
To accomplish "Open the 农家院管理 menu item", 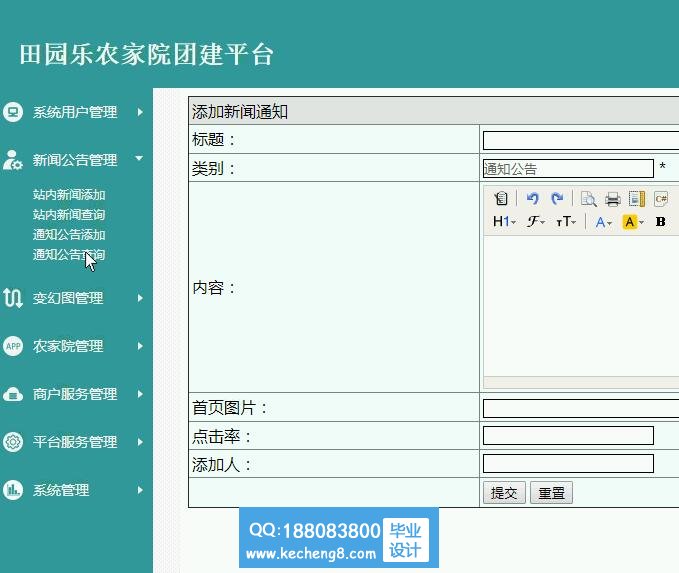I will [x=68, y=346].
